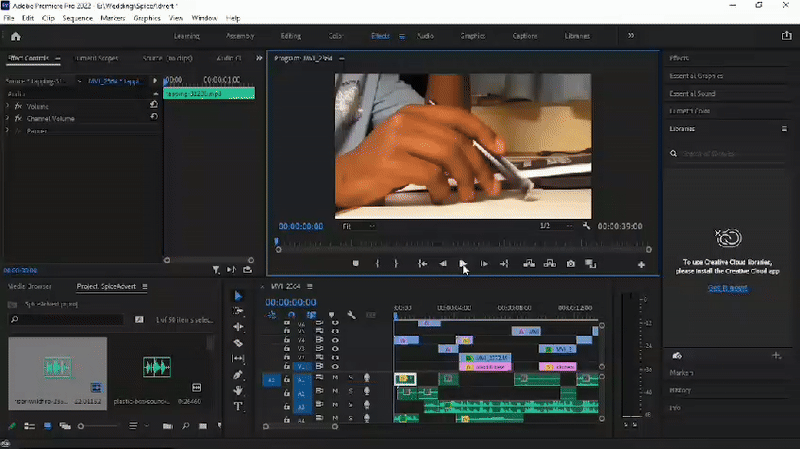The height and width of the screenshot is (449, 800).
Task: Open the Essential Sound panel
Action: (x=692, y=94)
